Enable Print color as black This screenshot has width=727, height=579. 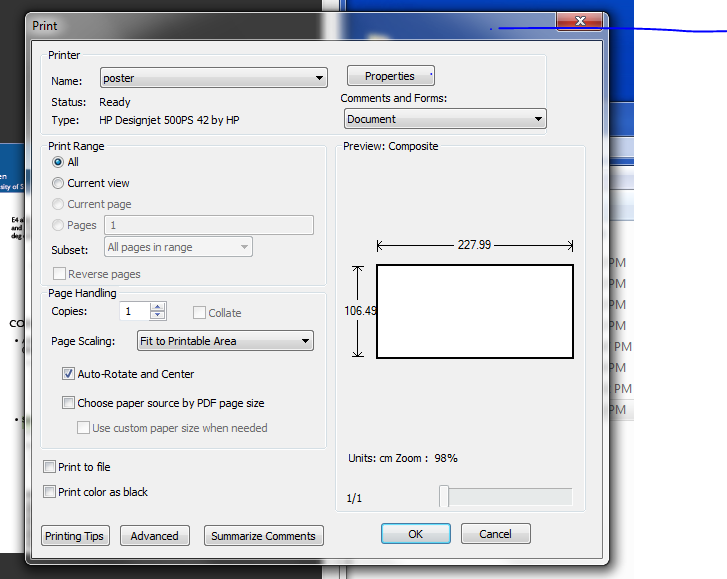(x=50, y=492)
